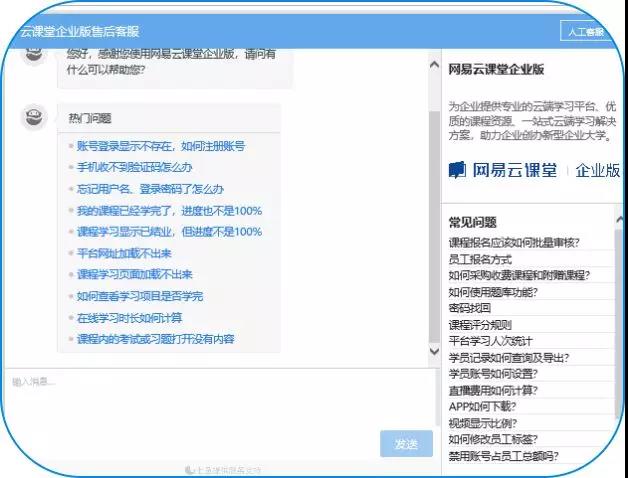Image resolution: width=628 pixels, height=478 pixels.
Task: Click the 网易云课堂 企业版 logo
Action: (x=533, y=169)
